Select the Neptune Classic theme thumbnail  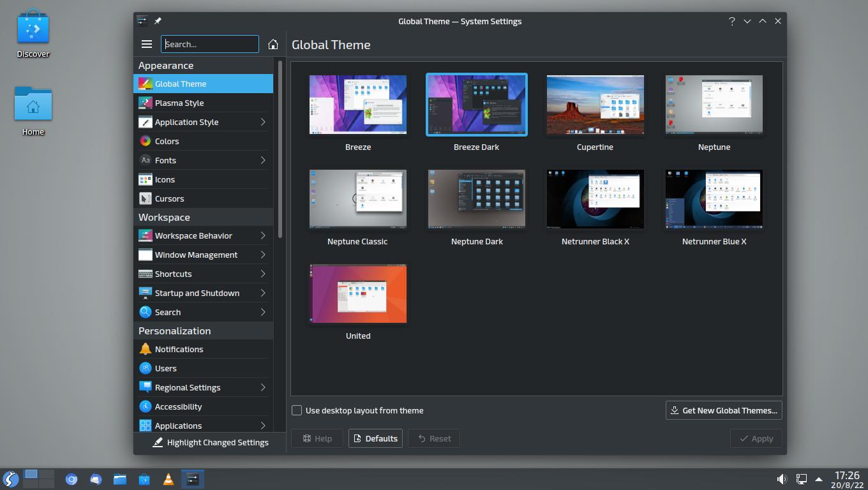point(358,199)
